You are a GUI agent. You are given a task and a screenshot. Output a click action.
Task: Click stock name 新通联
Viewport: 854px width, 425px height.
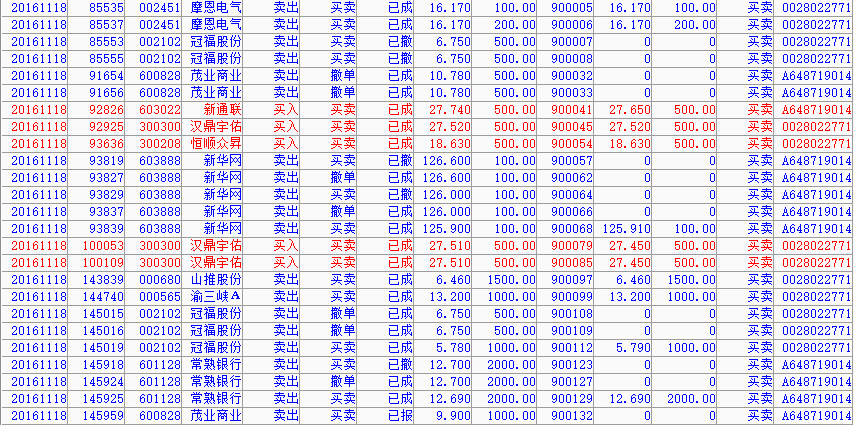tap(222, 110)
